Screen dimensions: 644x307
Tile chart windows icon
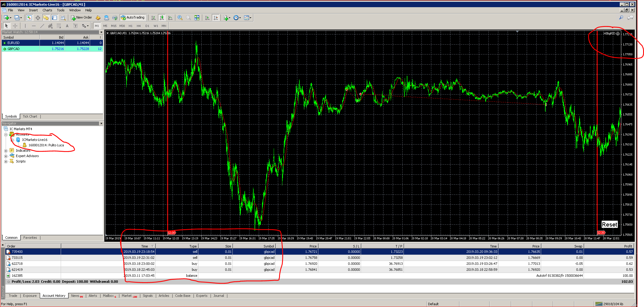click(197, 18)
